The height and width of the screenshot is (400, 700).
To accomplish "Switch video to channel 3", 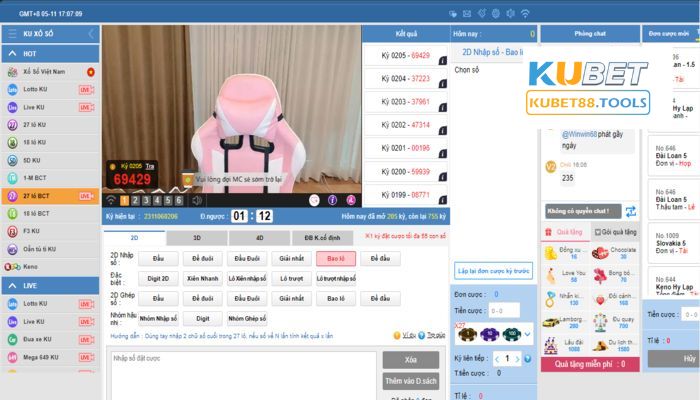I will [x=146, y=200].
